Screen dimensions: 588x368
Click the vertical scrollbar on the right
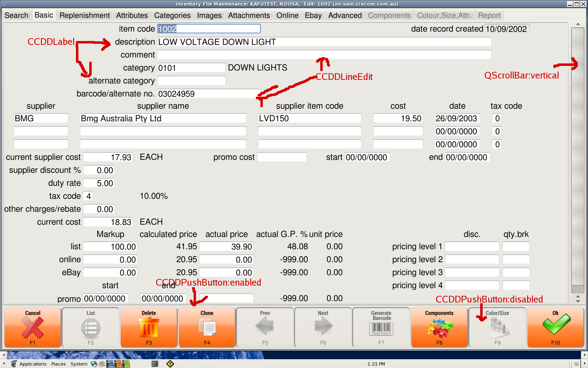pyautogui.click(x=577, y=158)
